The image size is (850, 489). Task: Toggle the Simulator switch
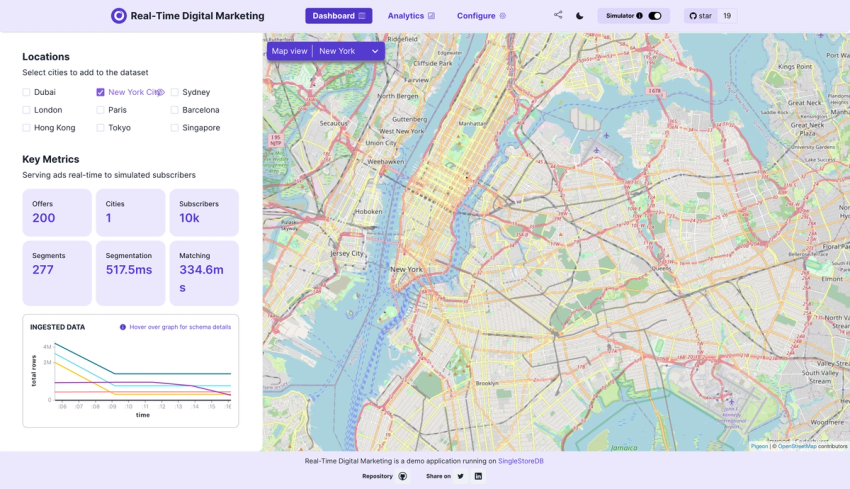(x=655, y=16)
